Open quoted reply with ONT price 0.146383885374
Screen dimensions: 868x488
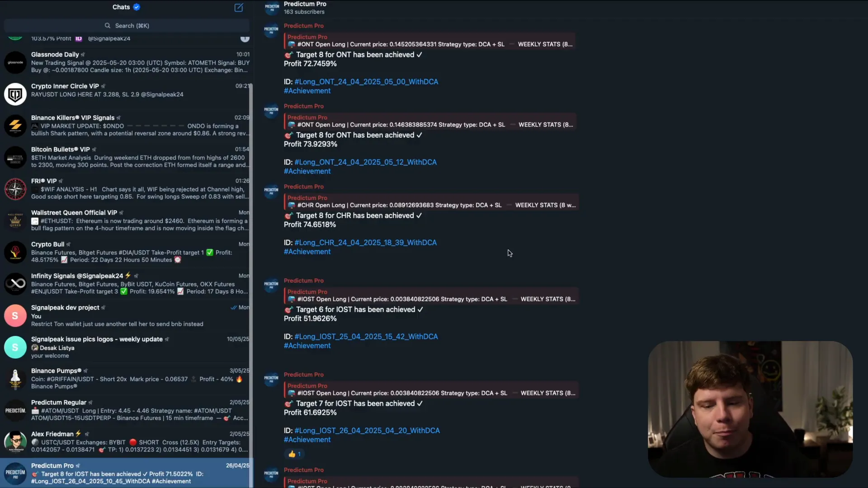click(x=430, y=121)
